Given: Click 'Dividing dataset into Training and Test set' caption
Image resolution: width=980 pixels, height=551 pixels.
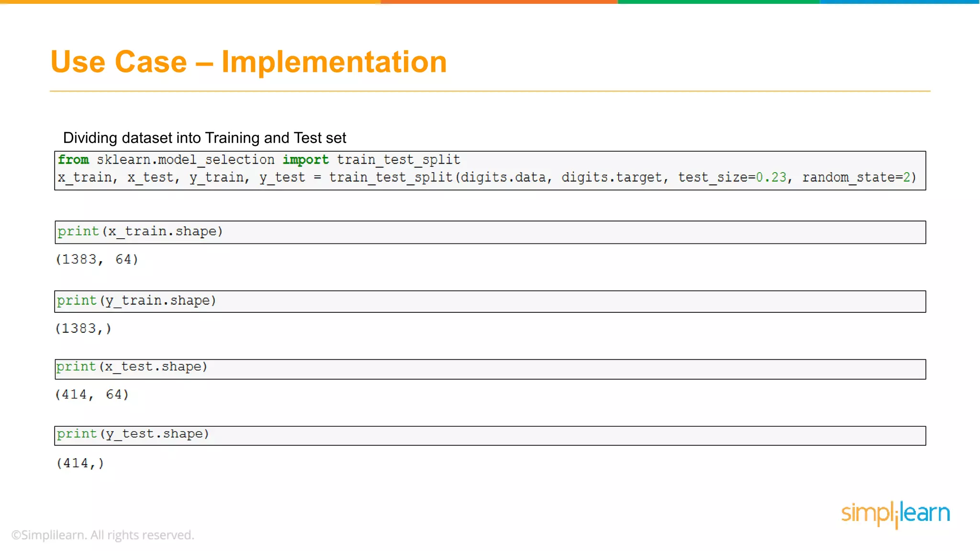Looking at the screenshot, I should pos(204,138).
